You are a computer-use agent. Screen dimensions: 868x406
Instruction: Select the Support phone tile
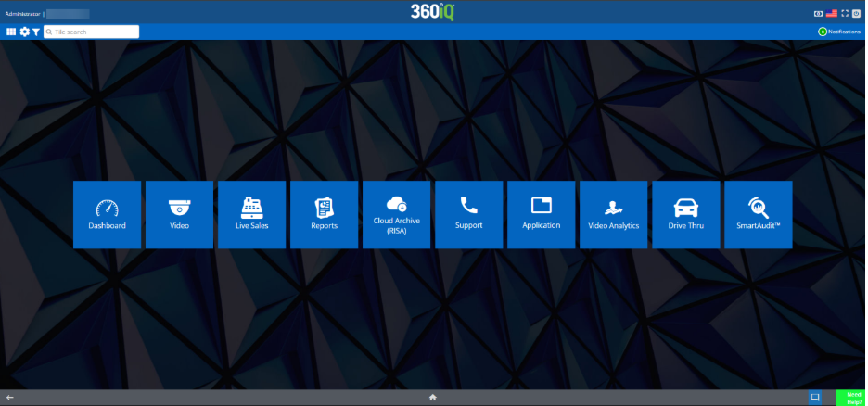[x=468, y=214]
